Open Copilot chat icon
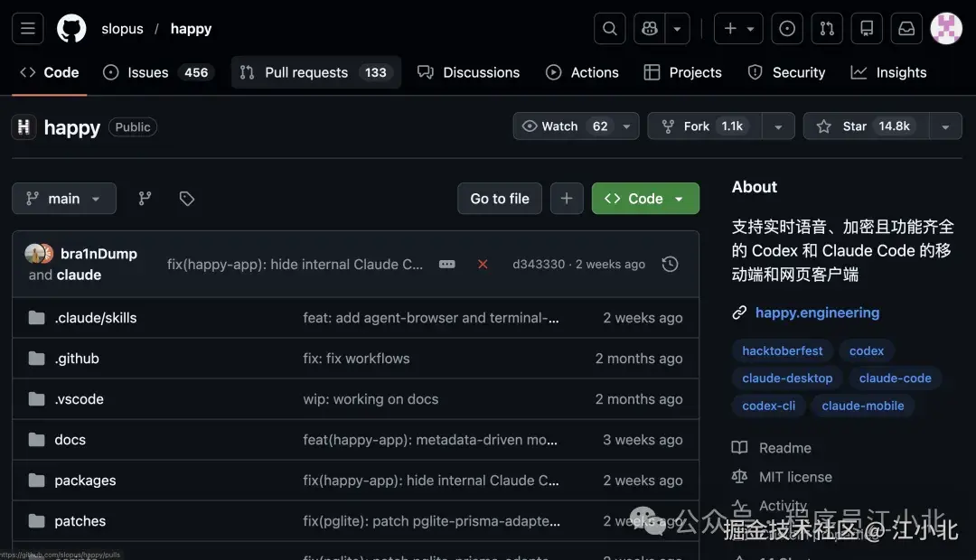 (649, 29)
